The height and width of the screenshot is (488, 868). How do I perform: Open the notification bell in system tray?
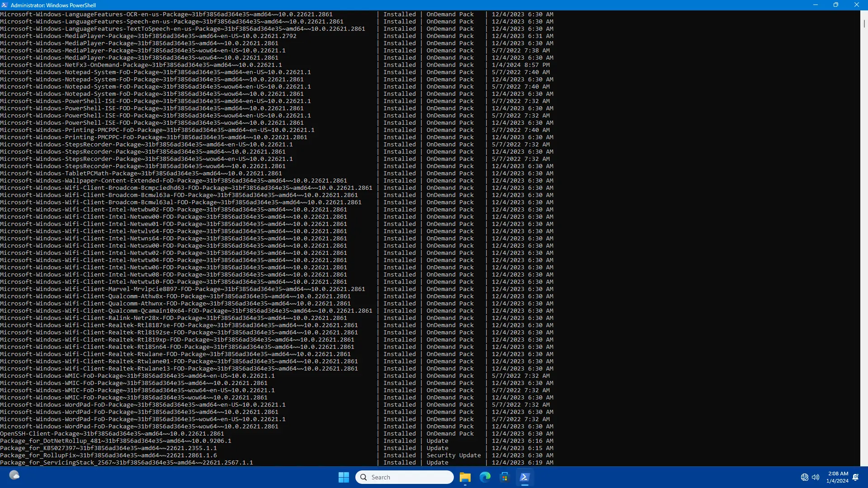point(856,477)
